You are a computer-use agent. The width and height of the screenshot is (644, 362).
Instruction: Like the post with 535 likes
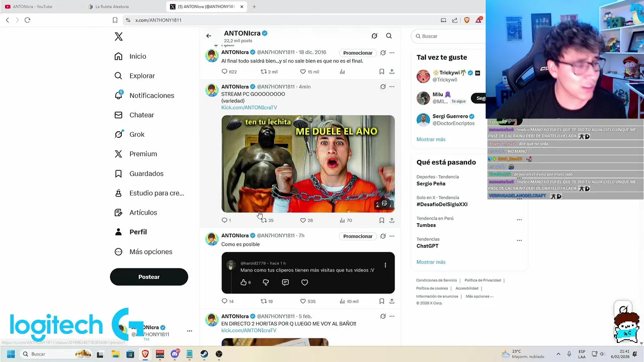coord(308,302)
